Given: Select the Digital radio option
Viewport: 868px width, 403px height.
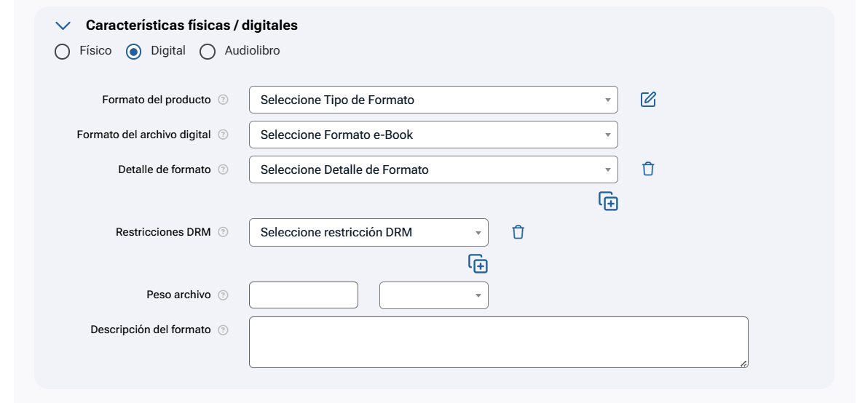Looking at the screenshot, I should click(x=134, y=52).
